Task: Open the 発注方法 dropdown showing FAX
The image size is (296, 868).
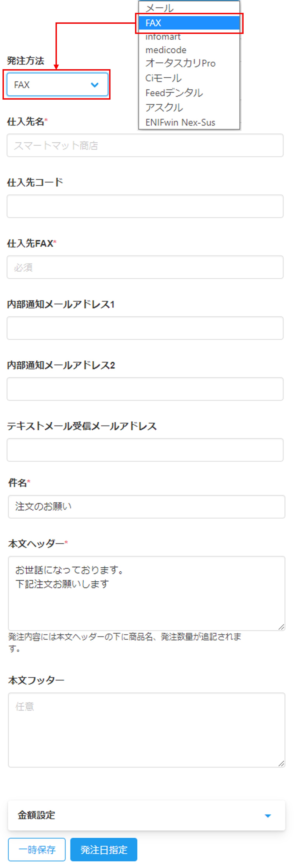Action: (57, 85)
